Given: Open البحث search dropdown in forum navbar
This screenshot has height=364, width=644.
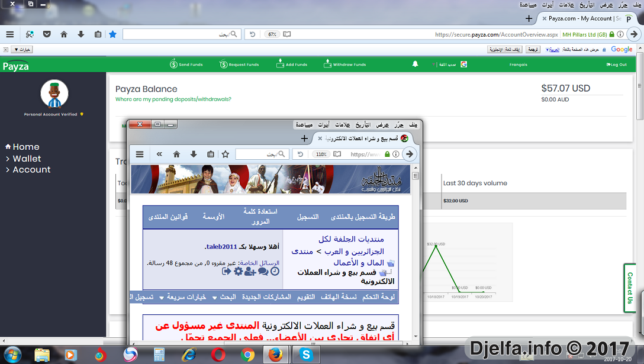Looking at the screenshot, I should coord(224,297).
